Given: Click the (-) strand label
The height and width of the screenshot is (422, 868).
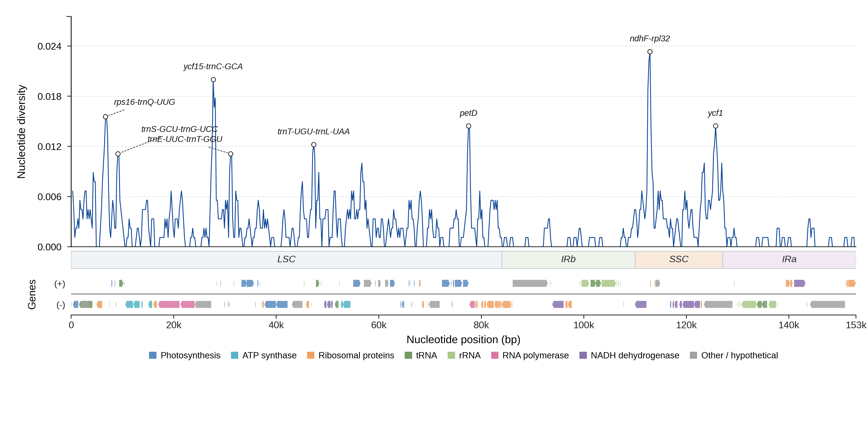Looking at the screenshot, I should (x=61, y=305).
